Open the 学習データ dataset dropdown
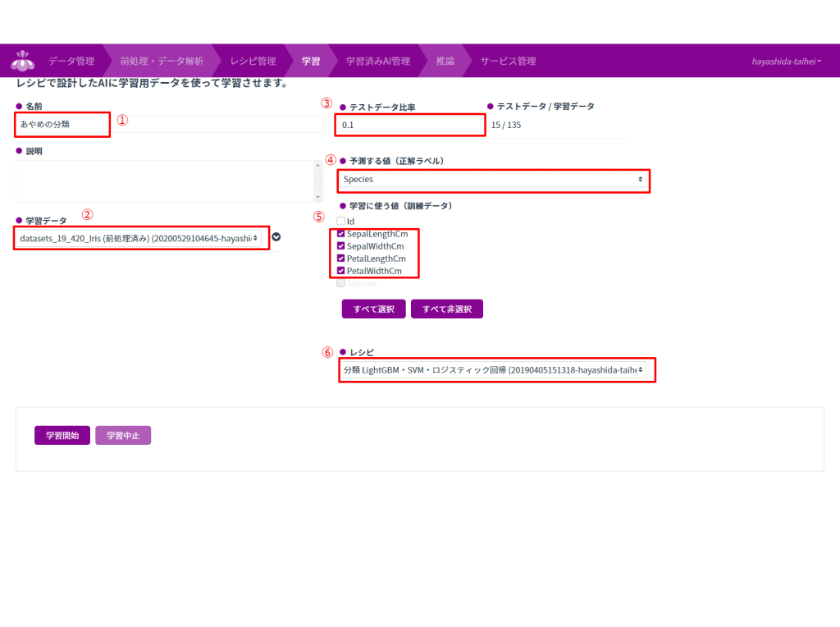 (139, 238)
